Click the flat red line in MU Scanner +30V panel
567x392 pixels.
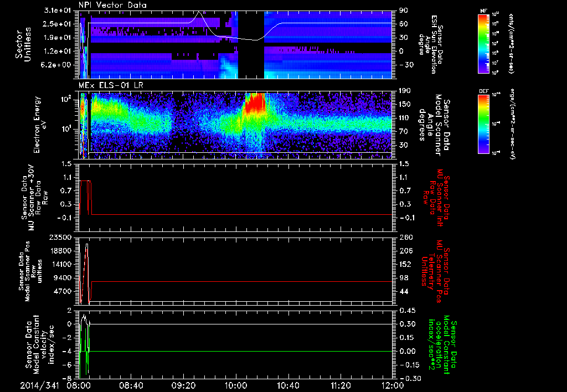tap(241, 214)
